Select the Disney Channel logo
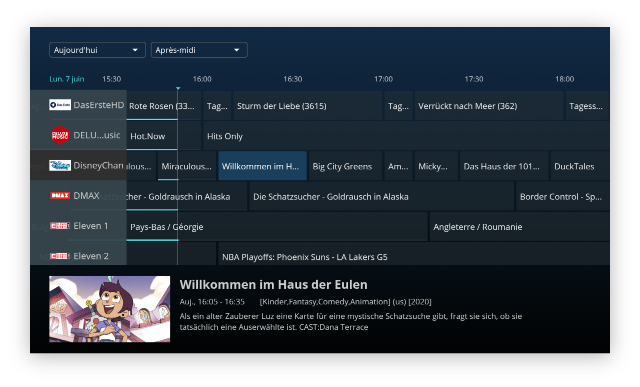The width and height of the screenshot is (640, 387). click(60, 165)
